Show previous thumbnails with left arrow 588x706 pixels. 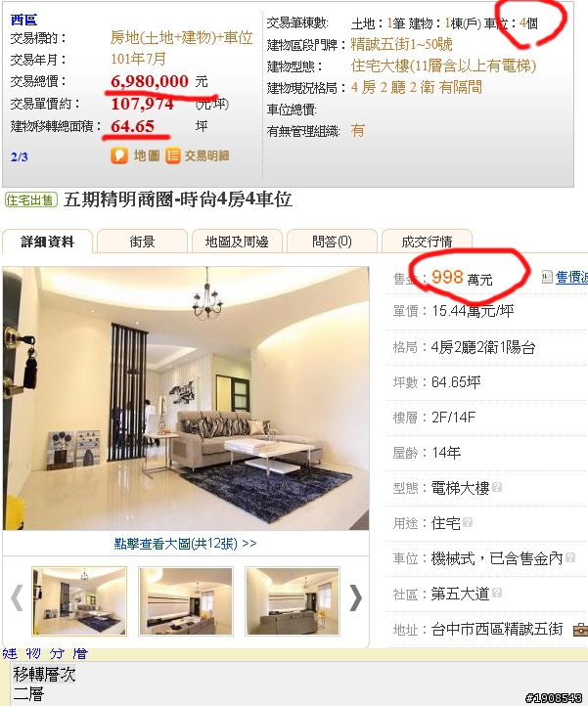tap(18, 597)
